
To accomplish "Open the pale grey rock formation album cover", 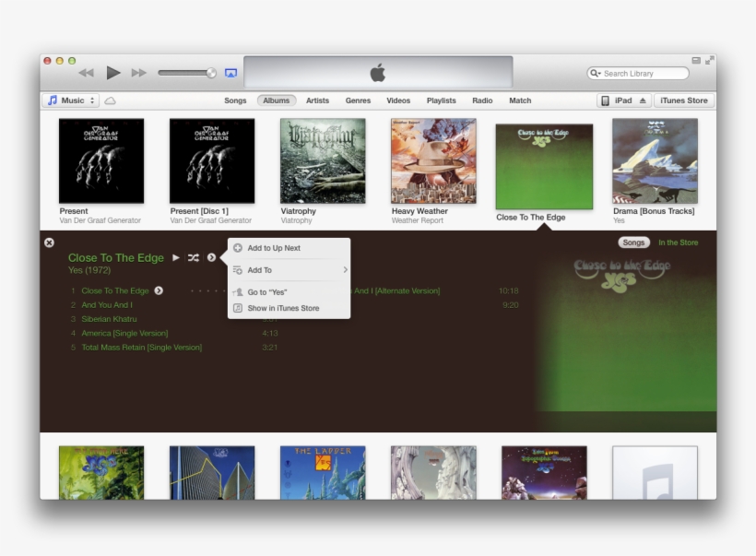I will 433,473.
